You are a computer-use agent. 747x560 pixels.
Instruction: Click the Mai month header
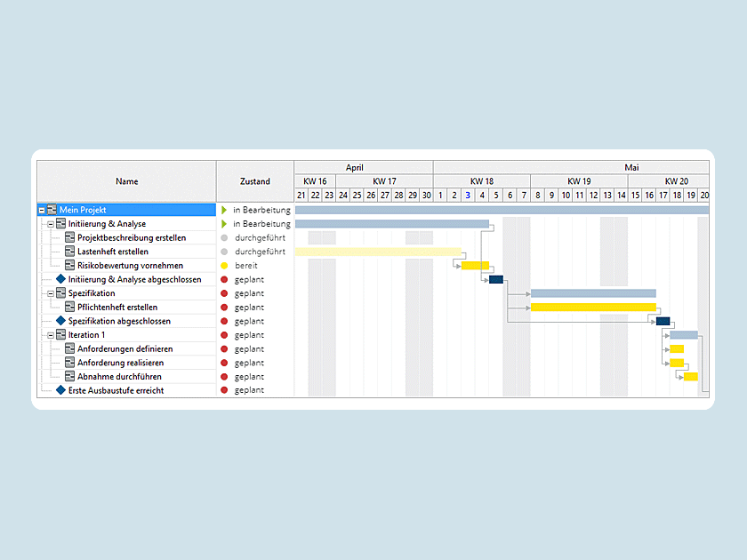[x=631, y=167]
